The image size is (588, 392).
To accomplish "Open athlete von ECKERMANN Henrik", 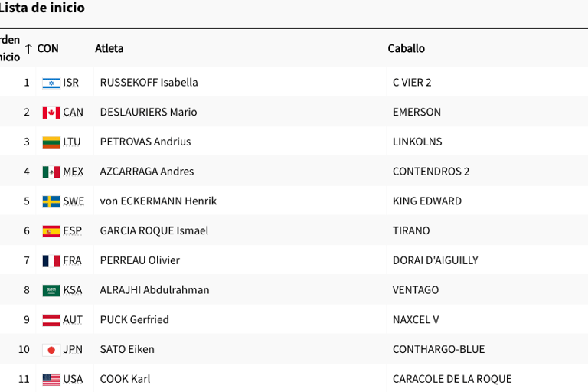I will (x=158, y=201).
